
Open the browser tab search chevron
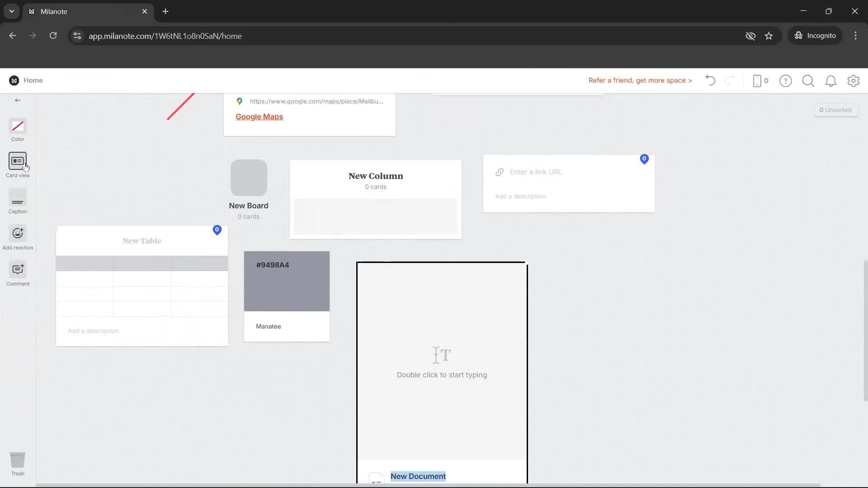[11, 11]
